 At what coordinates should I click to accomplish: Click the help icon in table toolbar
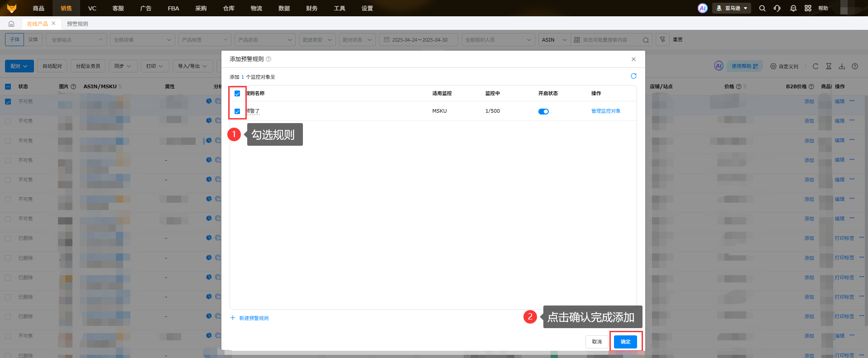coord(855,66)
